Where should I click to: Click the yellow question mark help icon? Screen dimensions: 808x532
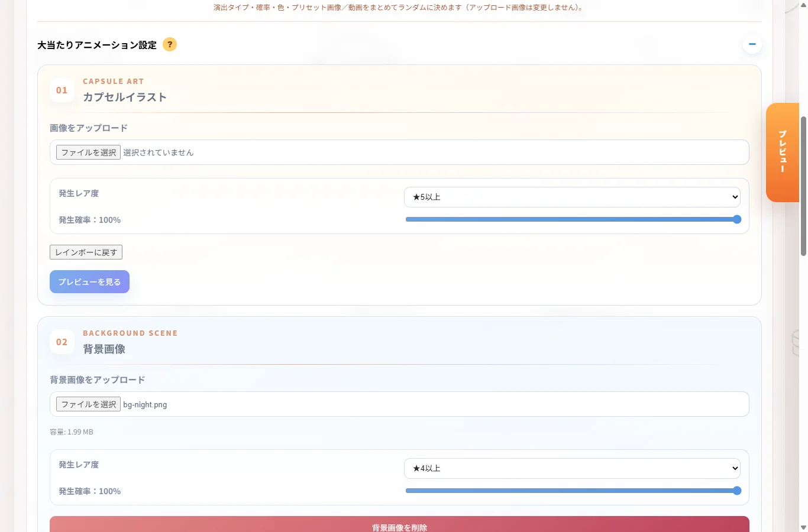170,44
